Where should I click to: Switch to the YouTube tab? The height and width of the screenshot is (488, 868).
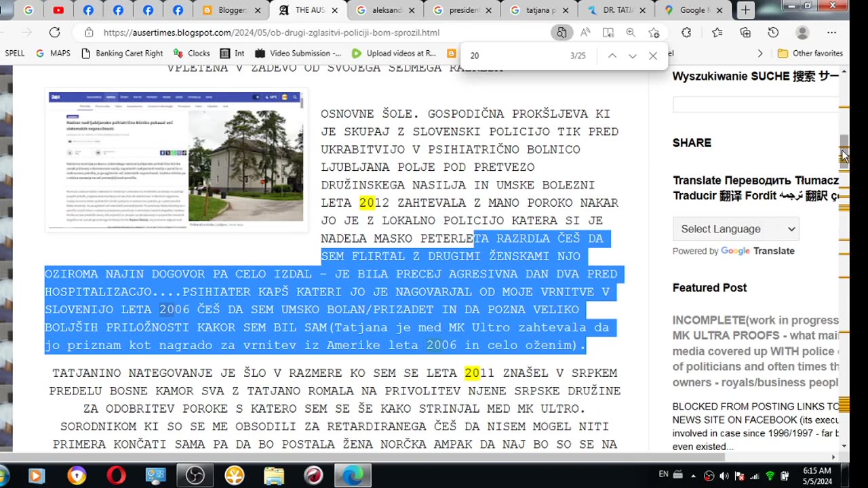click(x=58, y=10)
